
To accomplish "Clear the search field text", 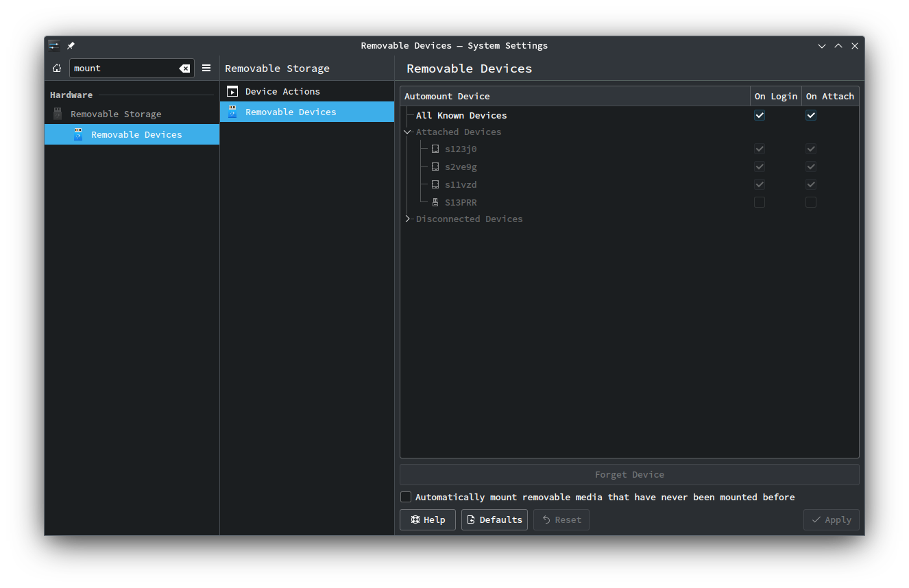I will pyautogui.click(x=184, y=69).
